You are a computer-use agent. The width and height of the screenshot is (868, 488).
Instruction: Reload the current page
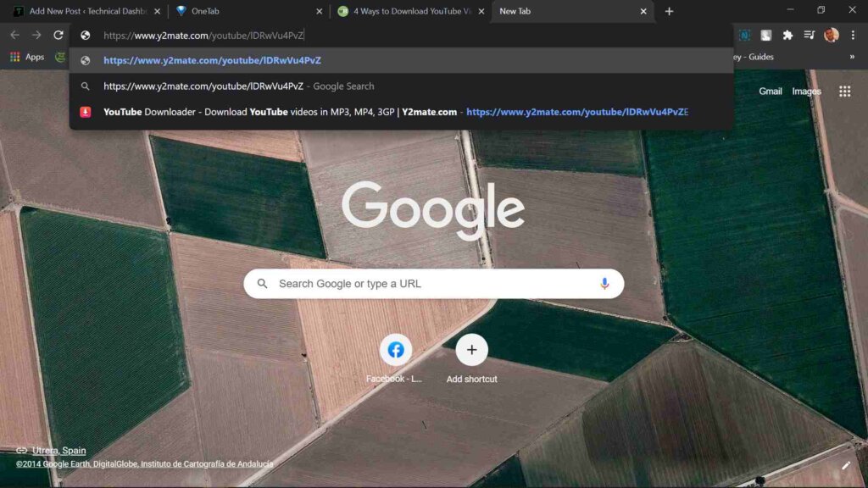[58, 36]
